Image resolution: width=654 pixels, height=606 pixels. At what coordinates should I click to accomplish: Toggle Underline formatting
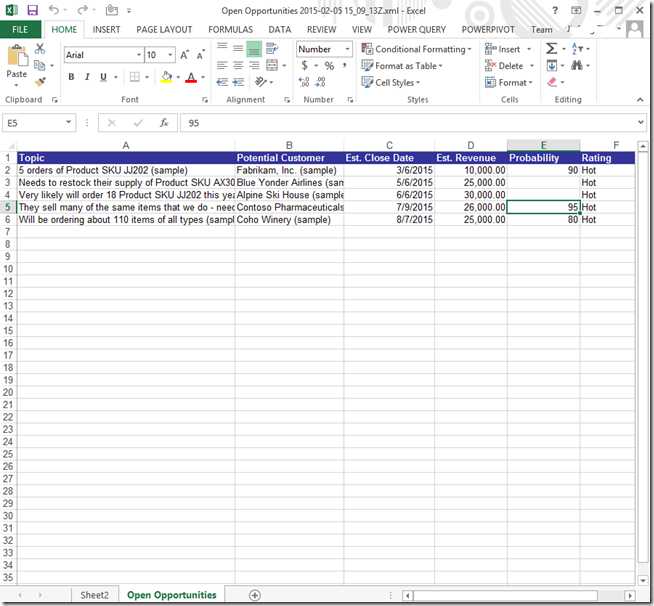pos(103,77)
